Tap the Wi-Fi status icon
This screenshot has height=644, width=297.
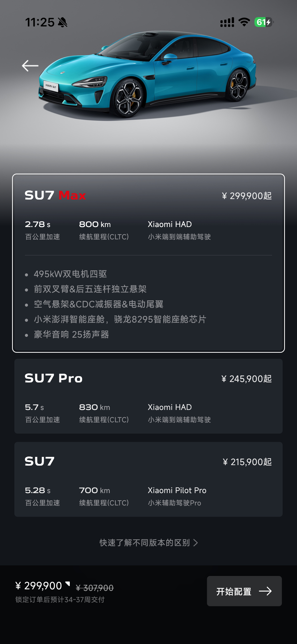(244, 22)
